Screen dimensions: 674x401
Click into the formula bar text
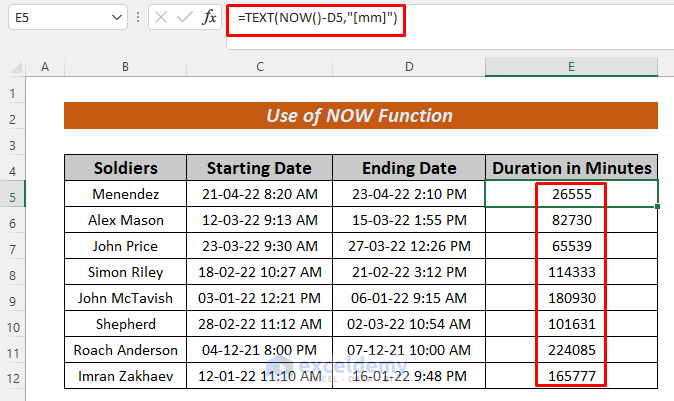click(318, 18)
